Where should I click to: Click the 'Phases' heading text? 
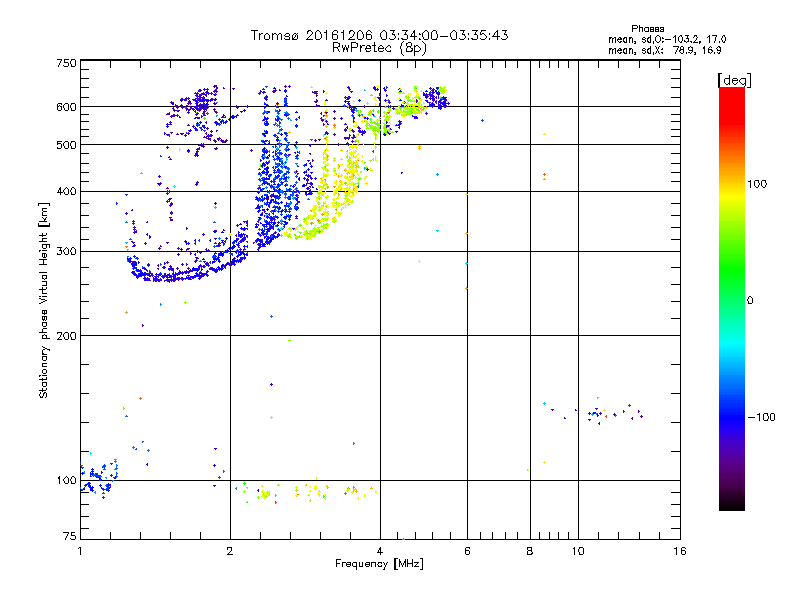click(647, 29)
